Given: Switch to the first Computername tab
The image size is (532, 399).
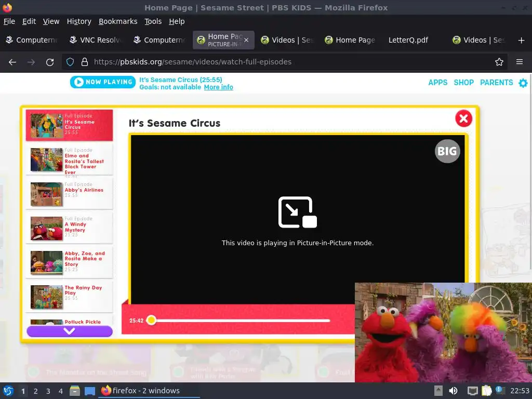Looking at the screenshot, I should pos(32,40).
